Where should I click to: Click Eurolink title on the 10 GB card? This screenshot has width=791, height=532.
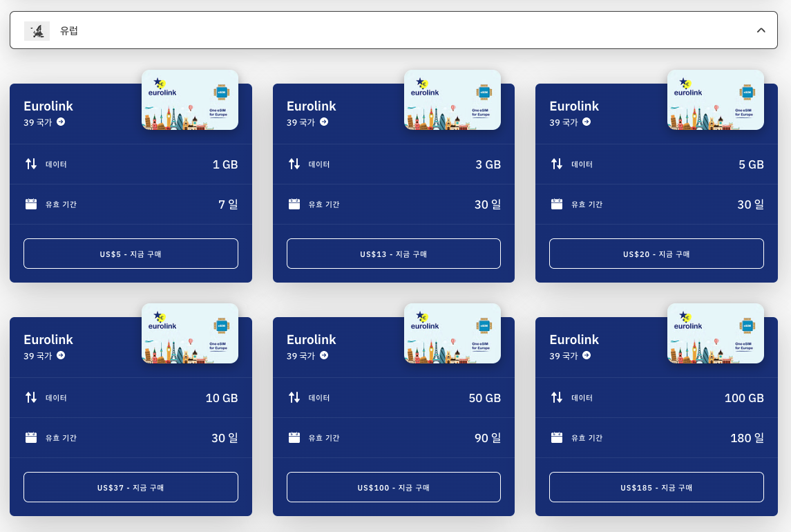click(x=48, y=340)
